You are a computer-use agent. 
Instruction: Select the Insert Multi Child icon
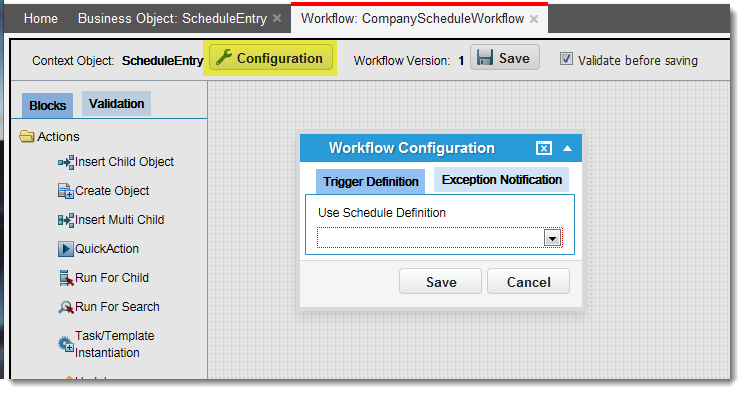(x=66, y=220)
